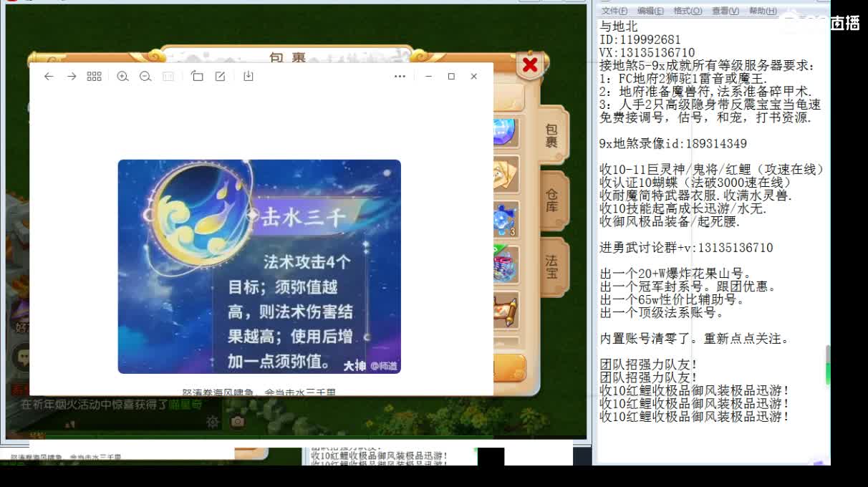The width and height of the screenshot is (868, 487).
Task: Select the blue orb item in inventory
Action: (505, 132)
